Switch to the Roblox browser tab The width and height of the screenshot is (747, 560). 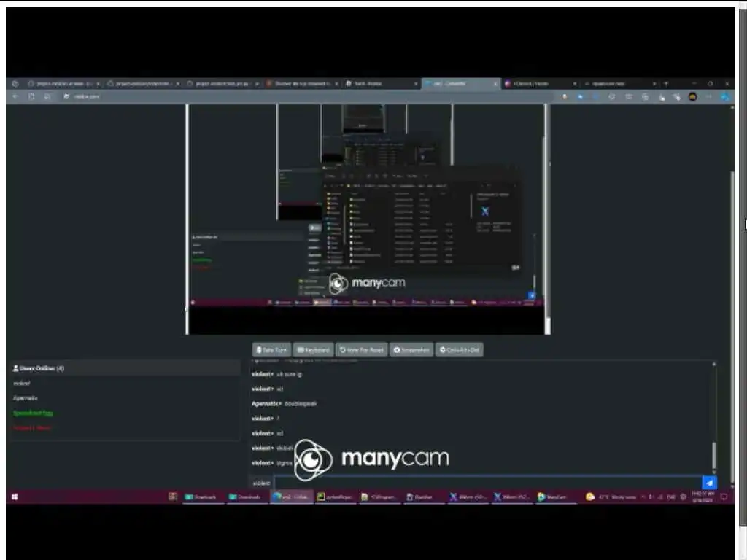382,83
